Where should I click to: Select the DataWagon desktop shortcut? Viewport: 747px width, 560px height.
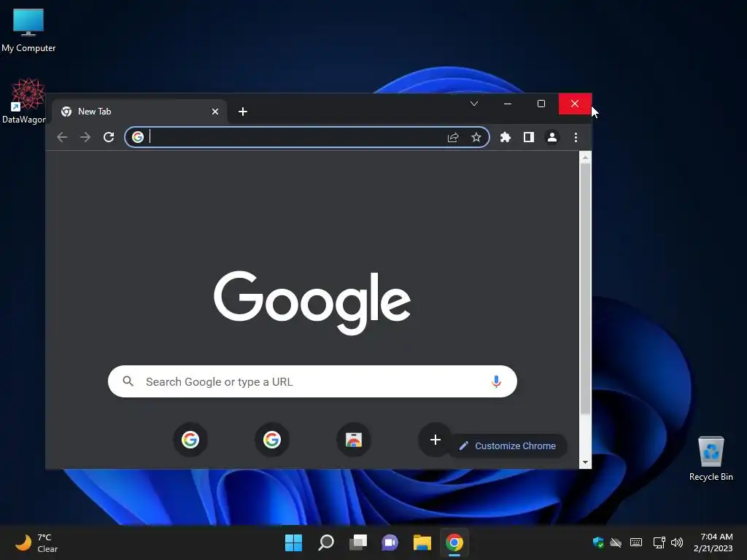(x=25, y=101)
